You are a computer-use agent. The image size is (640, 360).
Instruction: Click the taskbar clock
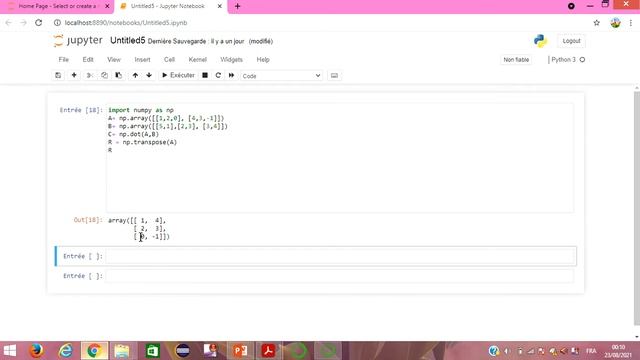618,351
